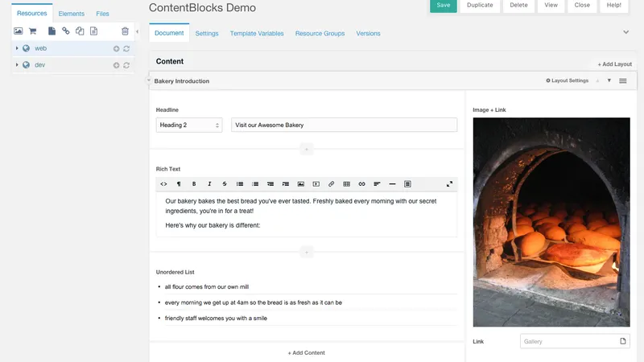
Task: Open the Bakery Introduction layout hamburger menu
Action: tap(622, 81)
